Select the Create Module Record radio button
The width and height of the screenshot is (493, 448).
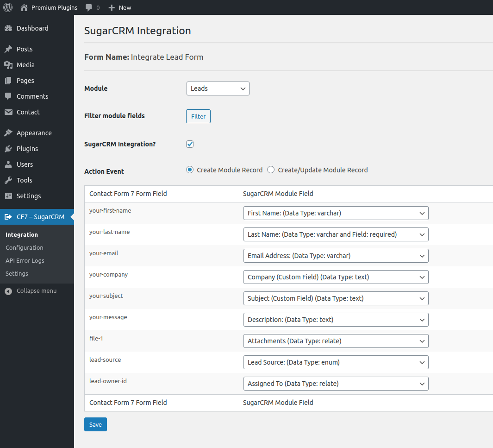(x=190, y=170)
